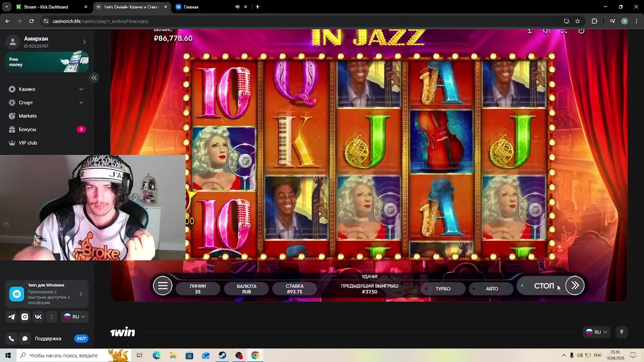644x362 pixels.
Task: Click the 24/7 support badge
Action: pos(81,339)
